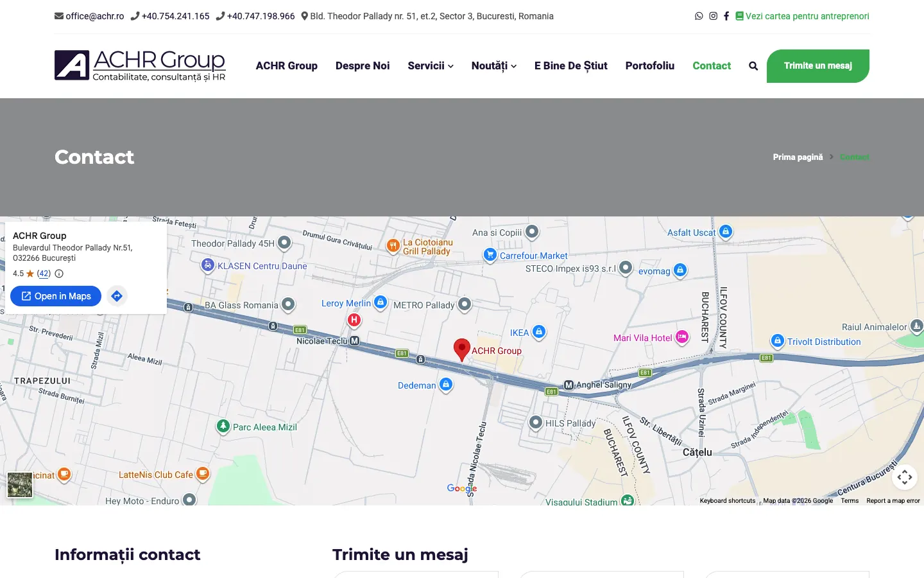Click the red ACHR Group map pin
The width and height of the screenshot is (924, 578).
coord(462,350)
